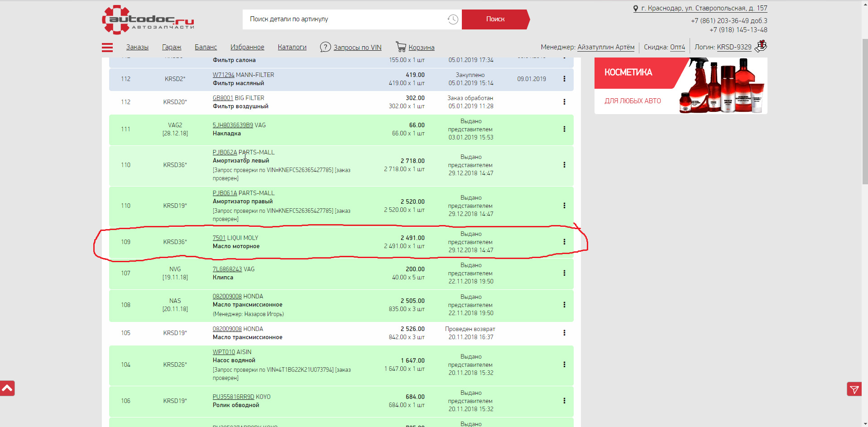This screenshot has height=427, width=868.
Task: Click Масло моторное description text
Action: [236, 246]
